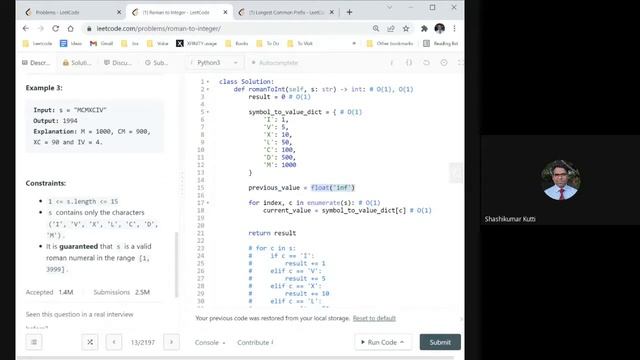
Task: Open the browser home page icon
Action: (71, 29)
